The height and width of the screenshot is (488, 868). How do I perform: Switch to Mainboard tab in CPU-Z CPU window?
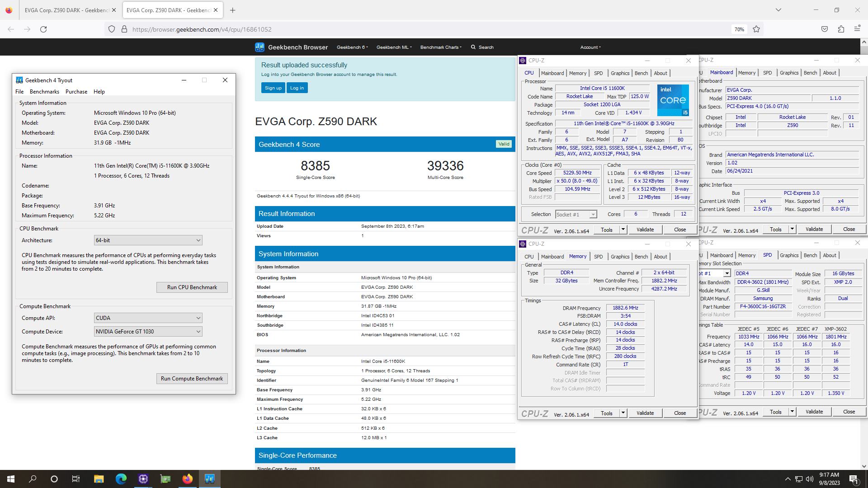point(552,73)
